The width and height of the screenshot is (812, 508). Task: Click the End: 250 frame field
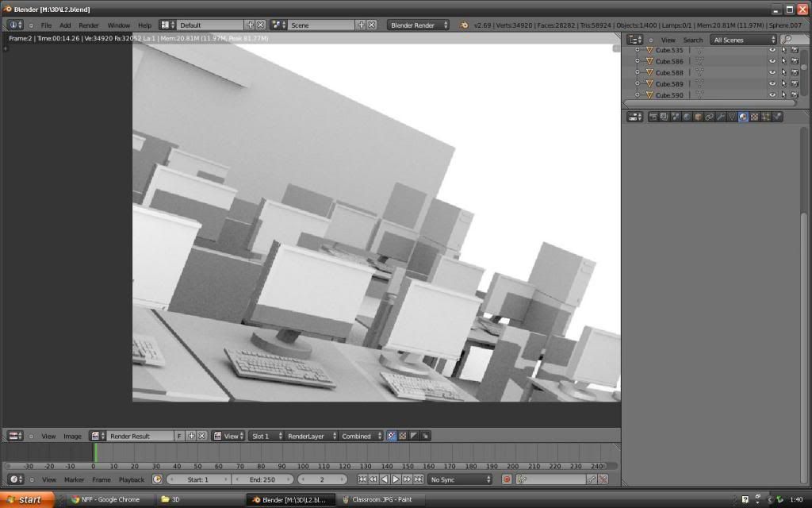pyautogui.click(x=262, y=479)
